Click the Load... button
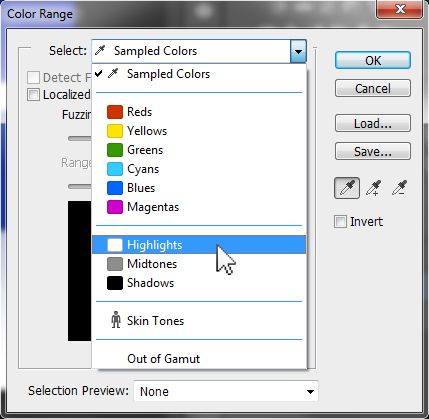429x419 pixels. (x=373, y=123)
